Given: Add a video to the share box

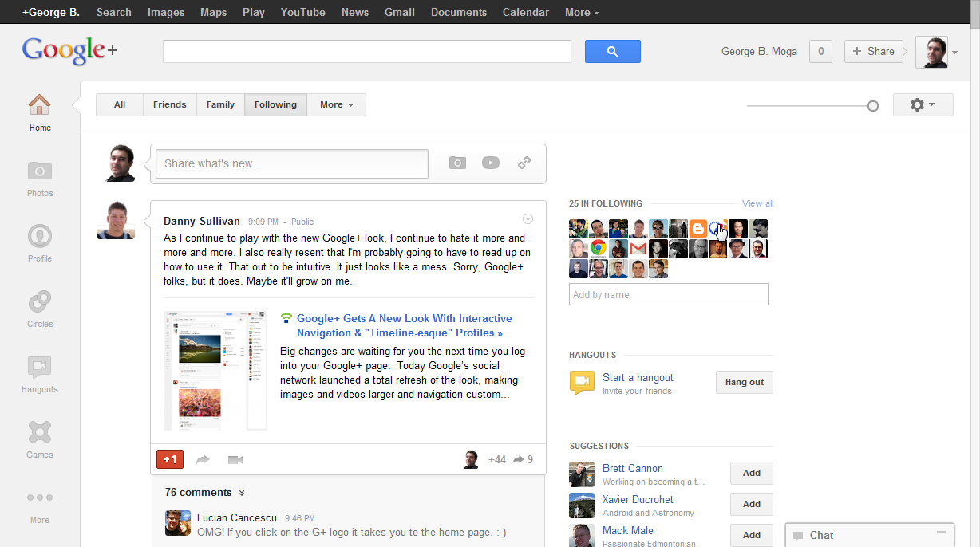Looking at the screenshot, I should (x=490, y=163).
